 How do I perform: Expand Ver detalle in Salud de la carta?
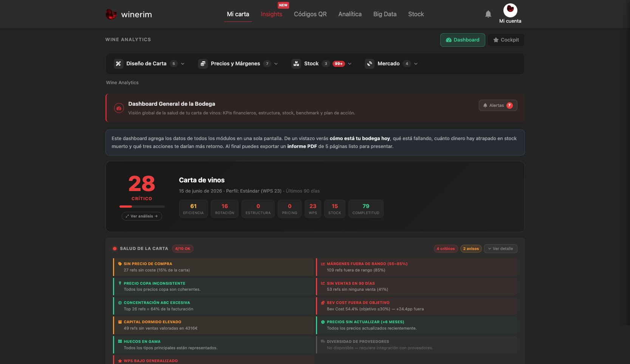click(x=500, y=248)
